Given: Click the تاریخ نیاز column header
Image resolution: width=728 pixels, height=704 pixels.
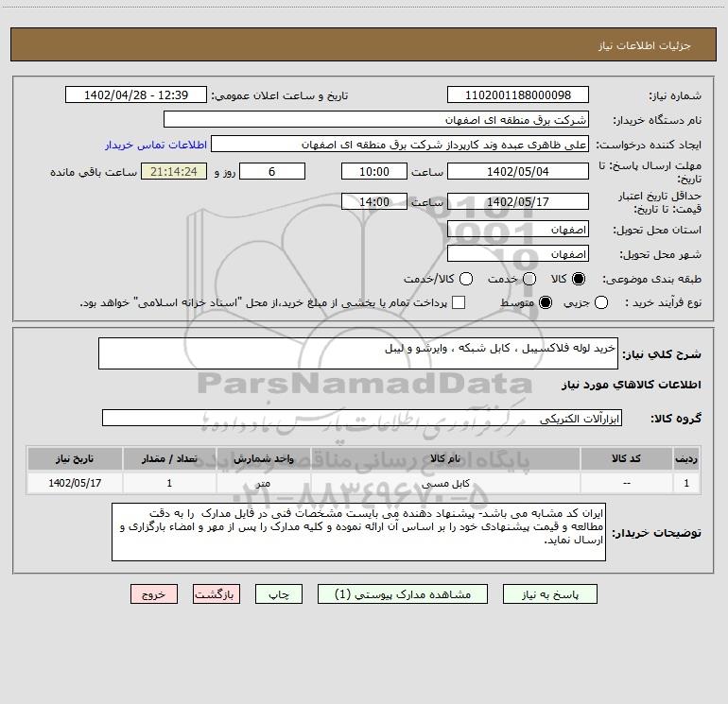Looking at the screenshot, I should tap(75, 458).
